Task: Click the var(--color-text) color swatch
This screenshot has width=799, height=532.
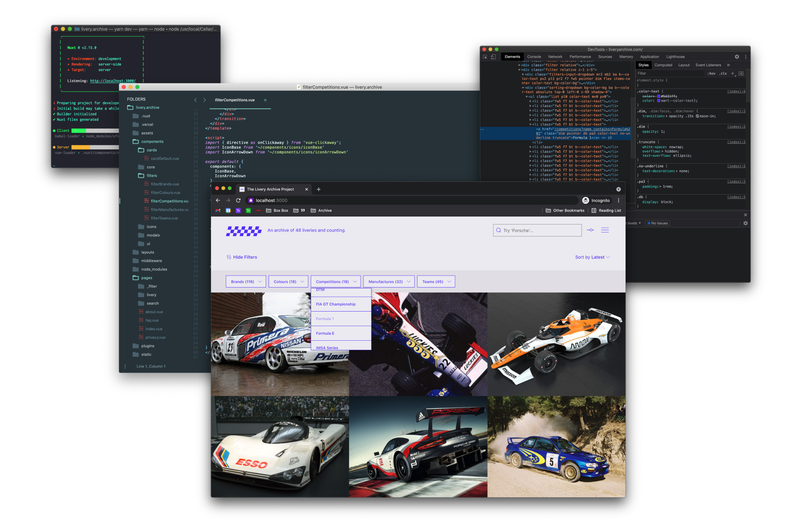Action: pyautogui.click(x=659, y=101)
